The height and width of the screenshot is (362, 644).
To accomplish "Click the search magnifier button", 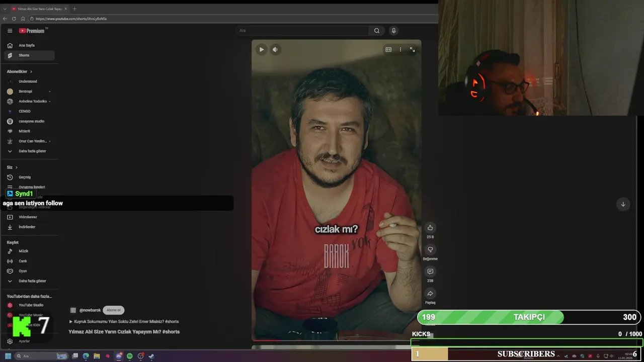I will pos(377,31).
